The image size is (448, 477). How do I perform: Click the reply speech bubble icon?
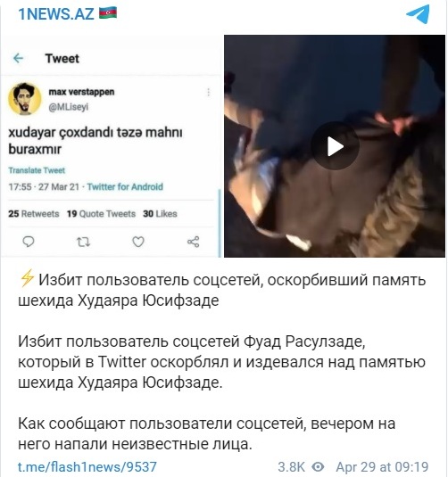[29, 242]
